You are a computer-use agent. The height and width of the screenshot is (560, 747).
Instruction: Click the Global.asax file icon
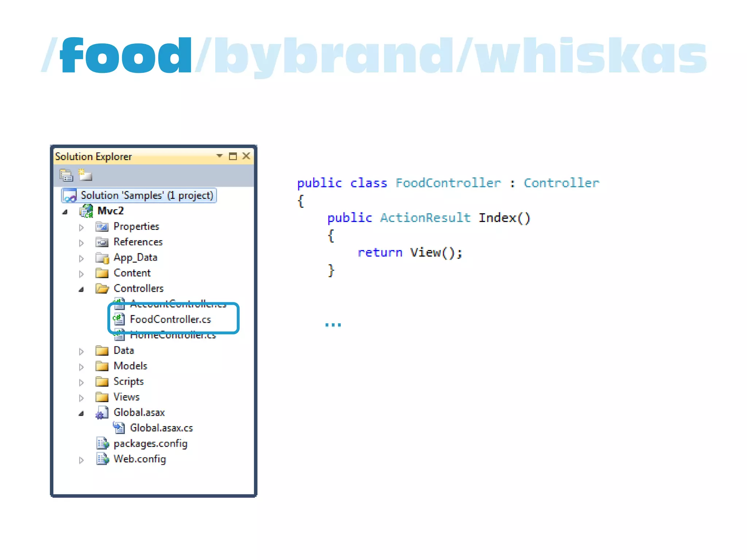[102, 413]
